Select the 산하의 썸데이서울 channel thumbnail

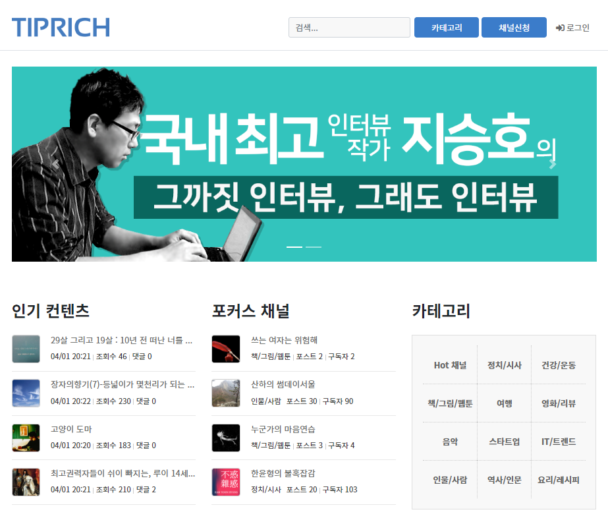point(226,393)
